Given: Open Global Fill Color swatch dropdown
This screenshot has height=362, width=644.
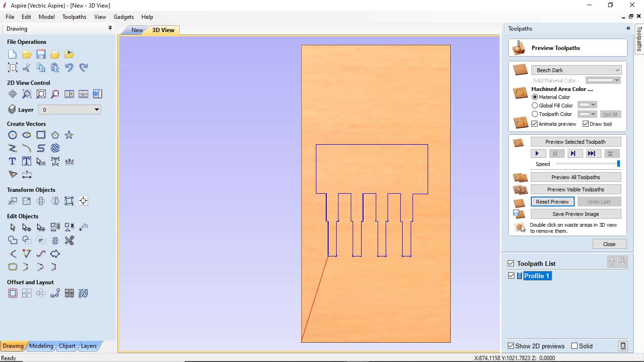Looking at the screenshot, I should point(587,105).
